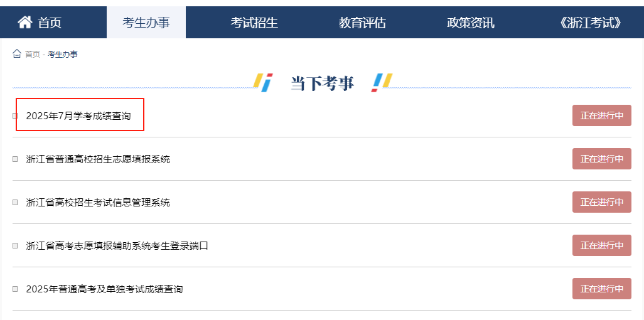Click the home icon in navigation bar
Image resolution: width=644 pixels, height=320 pixels.
tap(24, 22)
